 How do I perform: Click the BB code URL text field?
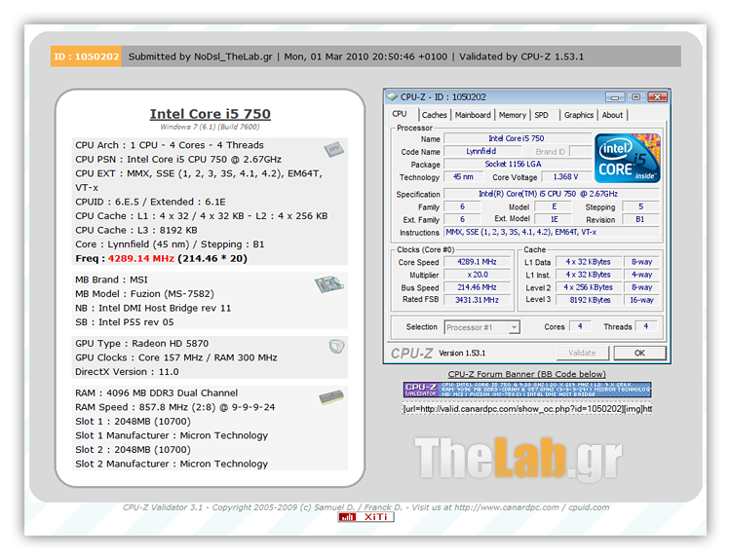526,409
